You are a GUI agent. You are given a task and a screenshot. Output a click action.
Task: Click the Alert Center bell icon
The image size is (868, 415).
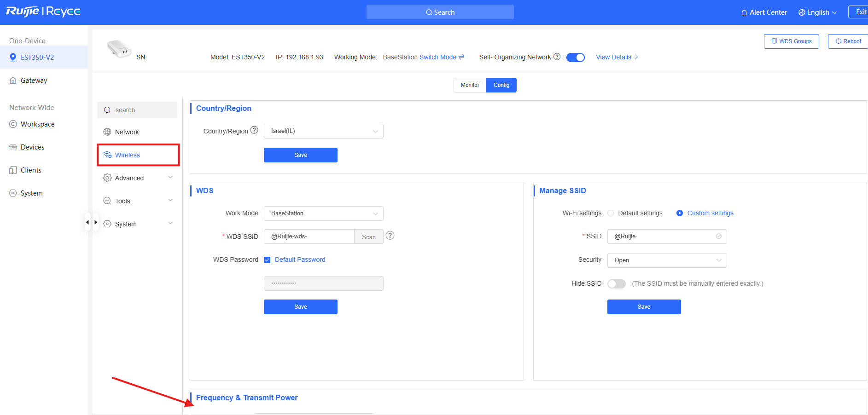point(744,12)
